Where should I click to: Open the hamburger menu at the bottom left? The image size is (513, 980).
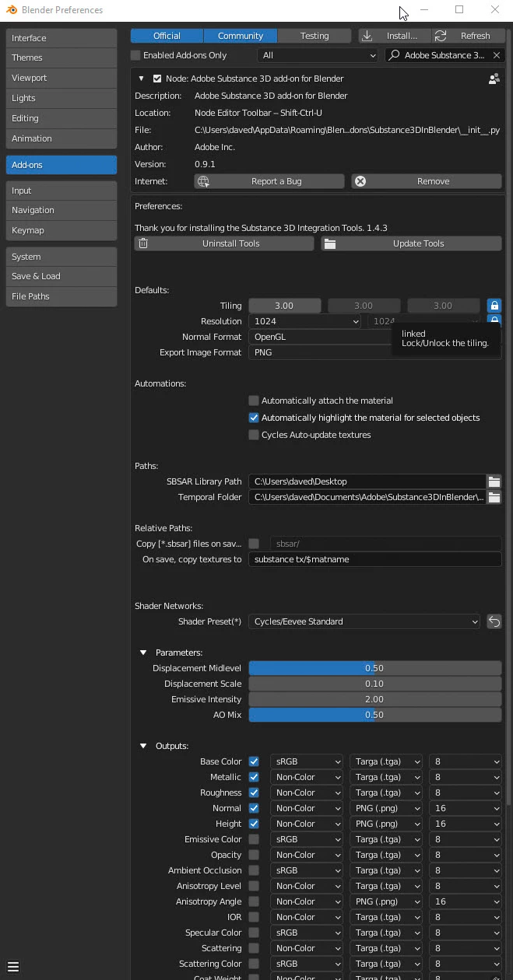(12, 967)
